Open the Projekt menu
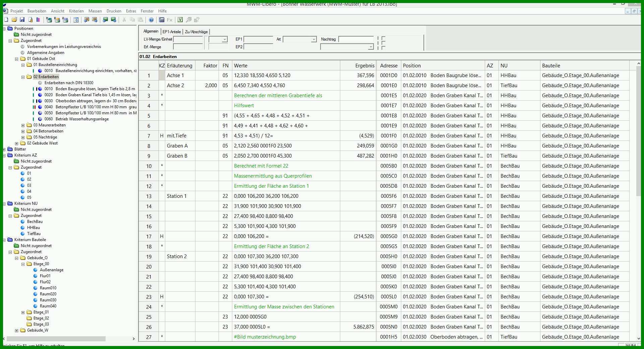Image resolution: width=644 pixels, height=349 pixels. click(x=16, y=11)
